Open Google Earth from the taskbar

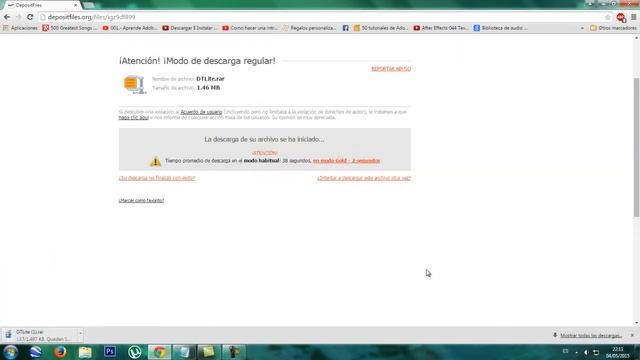coord(36,352)
